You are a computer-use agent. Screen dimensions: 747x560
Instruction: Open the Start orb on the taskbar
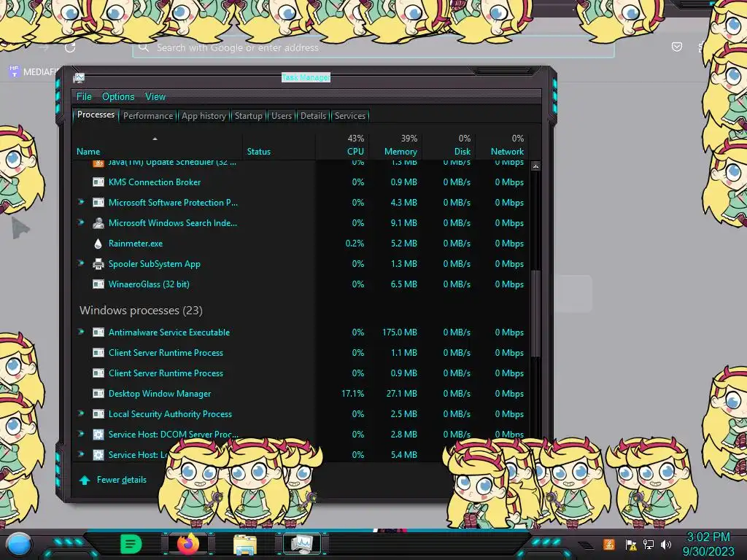(x=18, y=545)
